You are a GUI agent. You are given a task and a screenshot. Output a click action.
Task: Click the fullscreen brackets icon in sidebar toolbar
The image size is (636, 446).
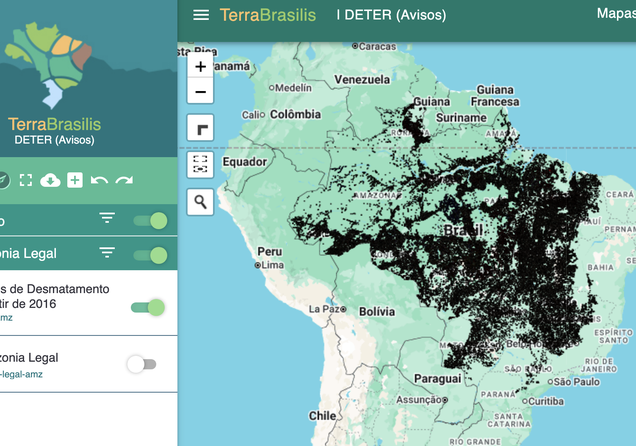26,180
